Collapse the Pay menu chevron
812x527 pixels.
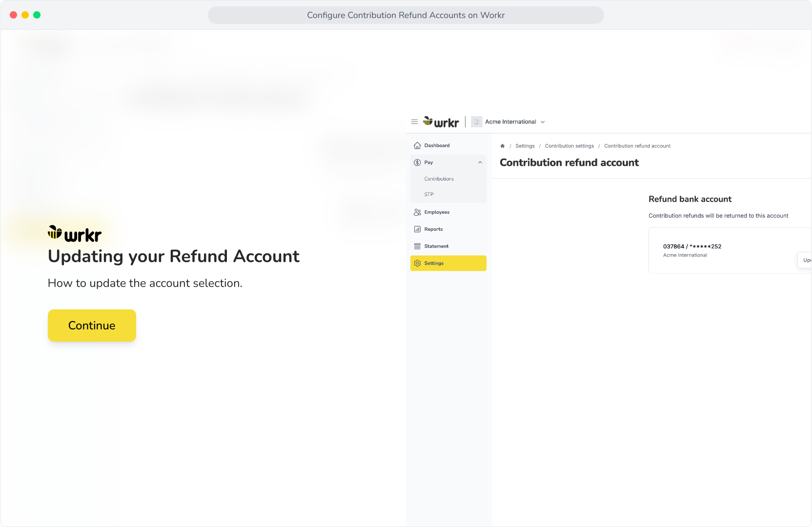click(480, 162)
